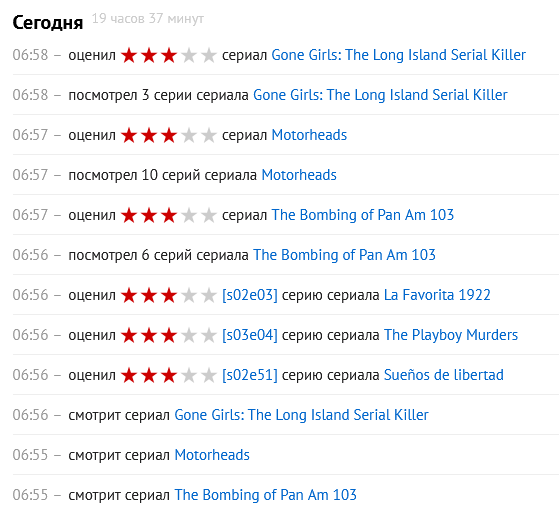Open Gone Girls link in смотрит сериал entry
Screen dimensions: 559x520
tap(301, 415)
